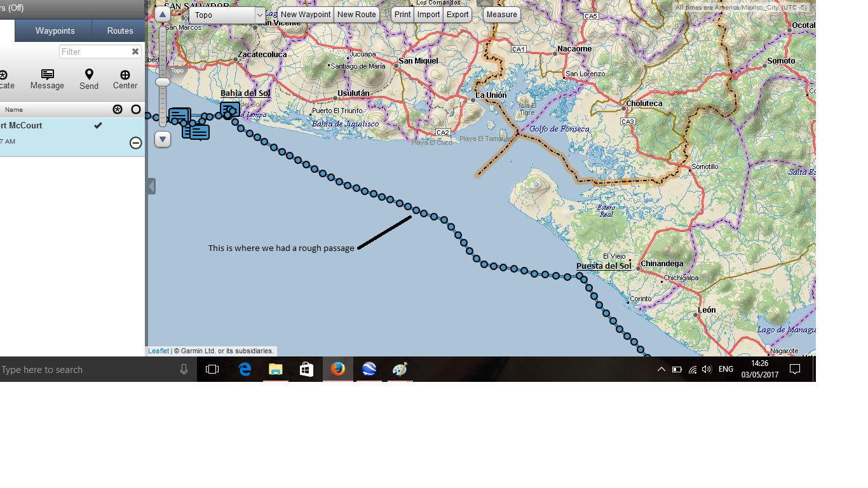Toggle the tracking asterisk icon in the header
The height and width of the screenshot is (488, 868).
coord(118,109)
